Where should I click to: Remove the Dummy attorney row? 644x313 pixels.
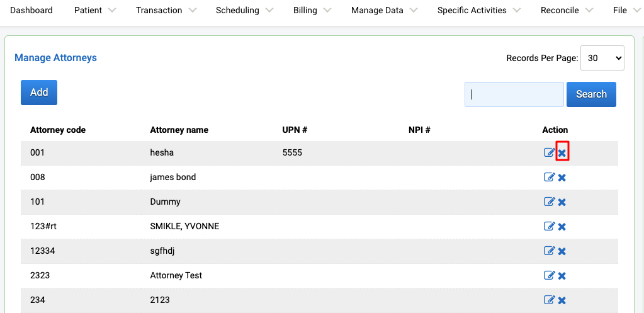pyautogui.click(x=562, y=202)
